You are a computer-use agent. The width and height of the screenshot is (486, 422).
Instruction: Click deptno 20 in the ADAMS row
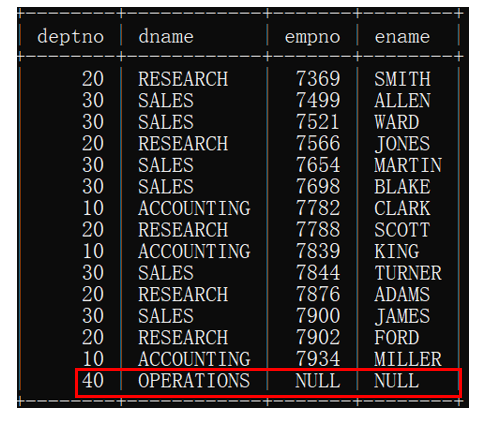click(x=93, y=294)
